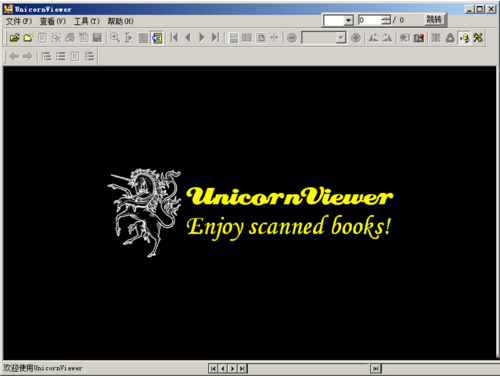Click the expand outline tree icon

[x=46, y=56]
